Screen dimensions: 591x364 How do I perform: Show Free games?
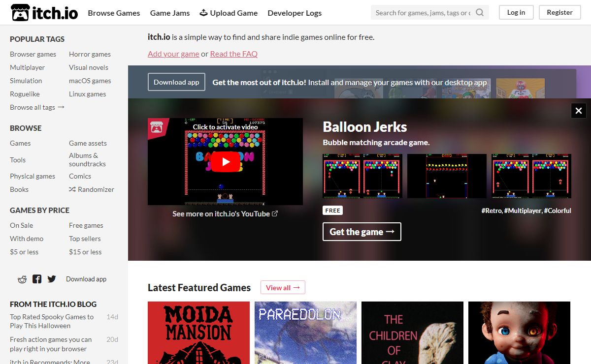(x=86, y=225)
